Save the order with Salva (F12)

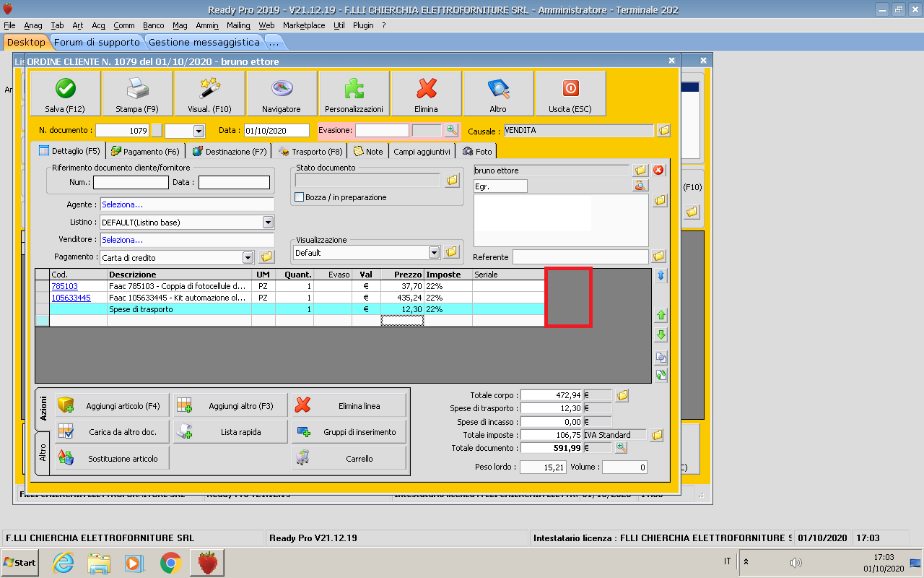(65, 93)
